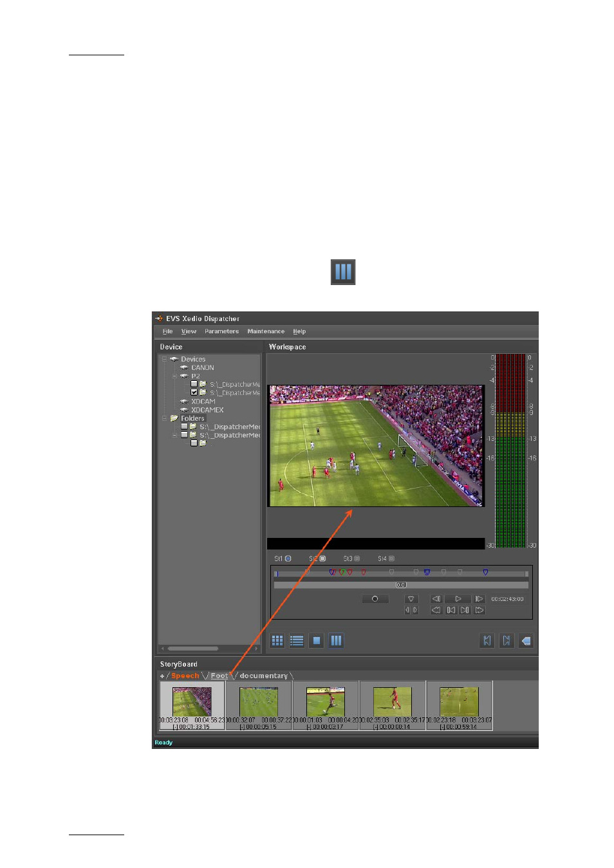Switch to the Foot storyboard tab
This screenshot has height=868, width=614.
[x=219, y=676]
